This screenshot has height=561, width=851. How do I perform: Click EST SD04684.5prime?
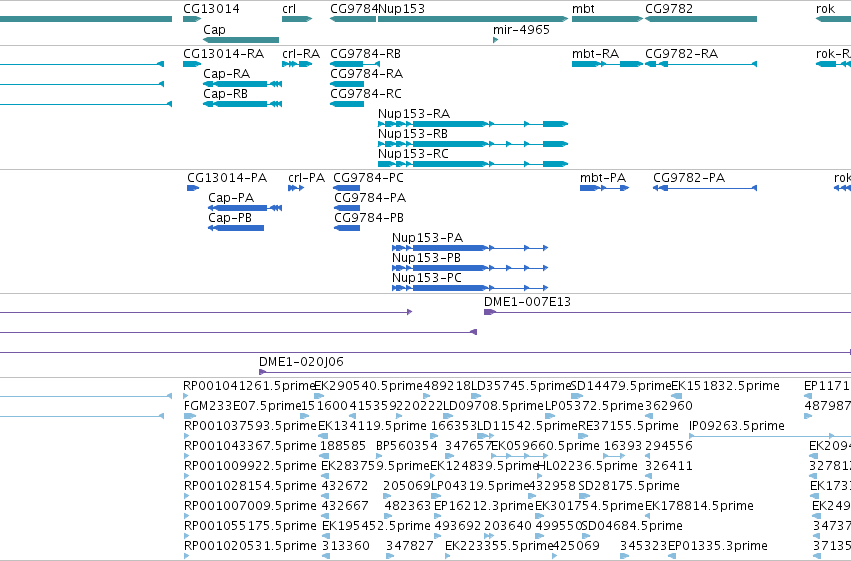(632, 527)
